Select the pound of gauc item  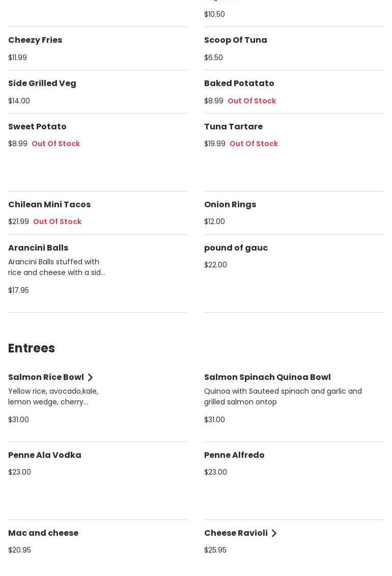click(x=236, y=248)
